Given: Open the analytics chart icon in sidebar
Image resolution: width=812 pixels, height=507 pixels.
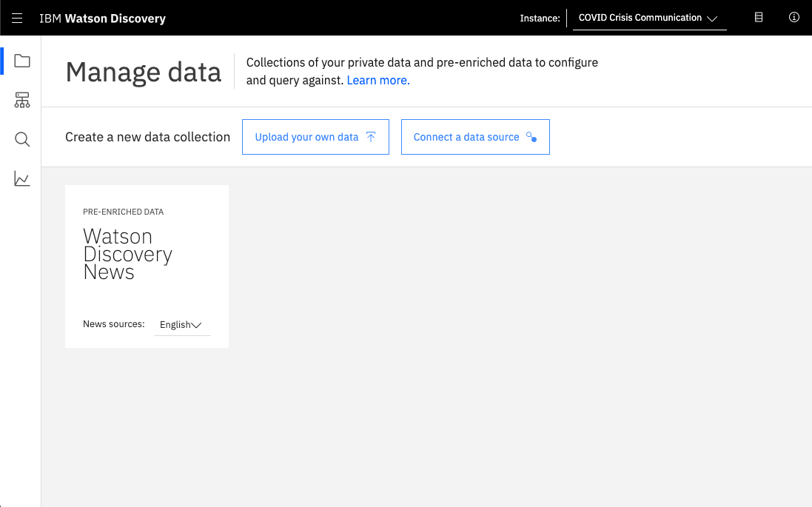Looking at the screenshot, I should [x=21, y=178].
